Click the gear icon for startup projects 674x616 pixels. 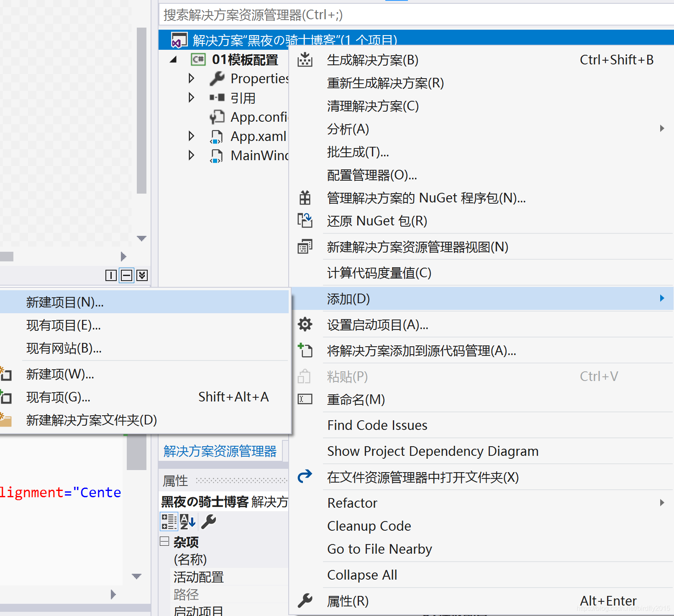coord(305,325)
